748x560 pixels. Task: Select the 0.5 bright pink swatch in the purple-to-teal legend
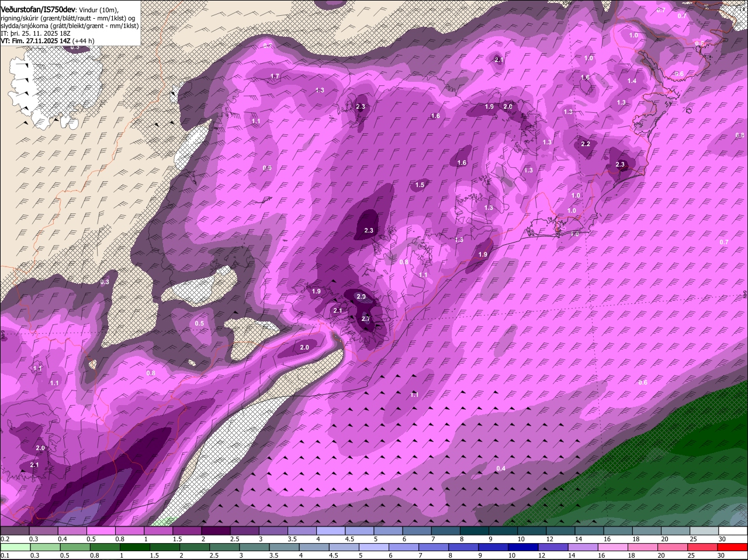point(101,530)
